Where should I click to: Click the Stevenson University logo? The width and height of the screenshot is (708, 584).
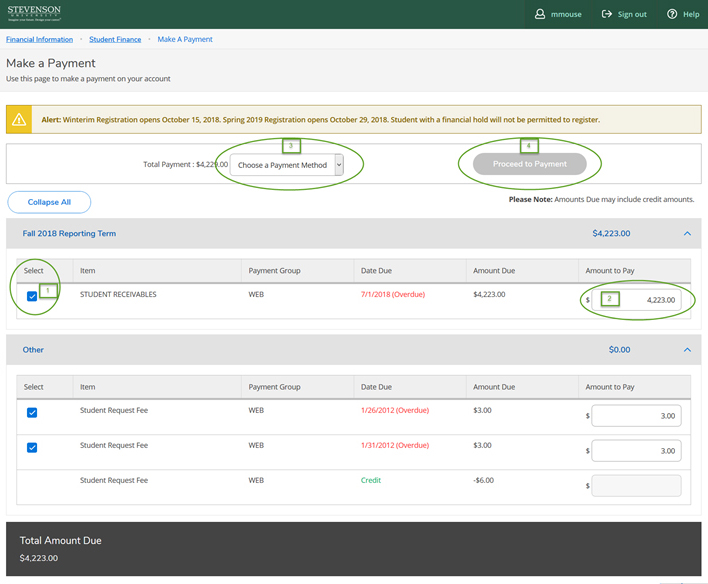pyautogui.click(x=33, y=13)
